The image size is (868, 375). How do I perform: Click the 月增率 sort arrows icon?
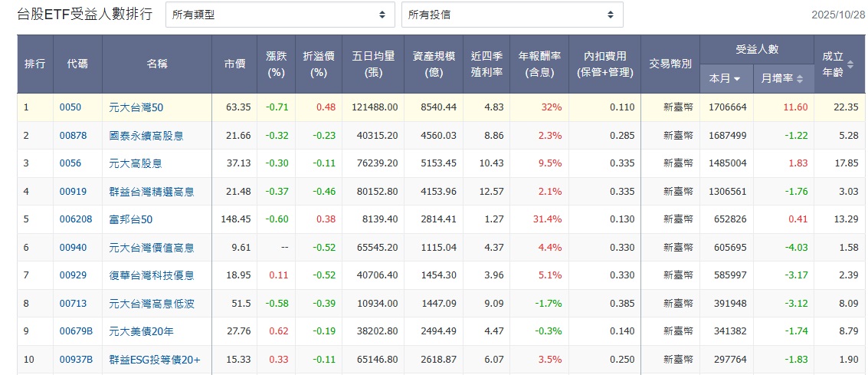(x=800, y=79)
